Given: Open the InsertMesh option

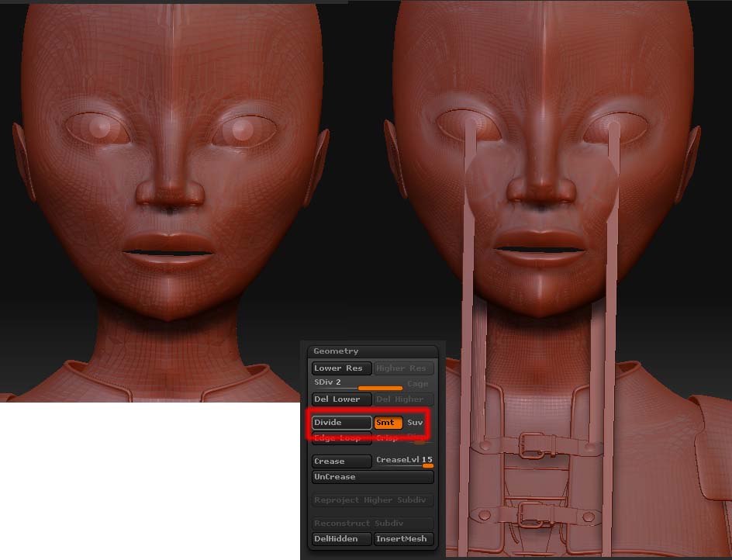Looking at the screenshot, I should [x=403, y=539].
